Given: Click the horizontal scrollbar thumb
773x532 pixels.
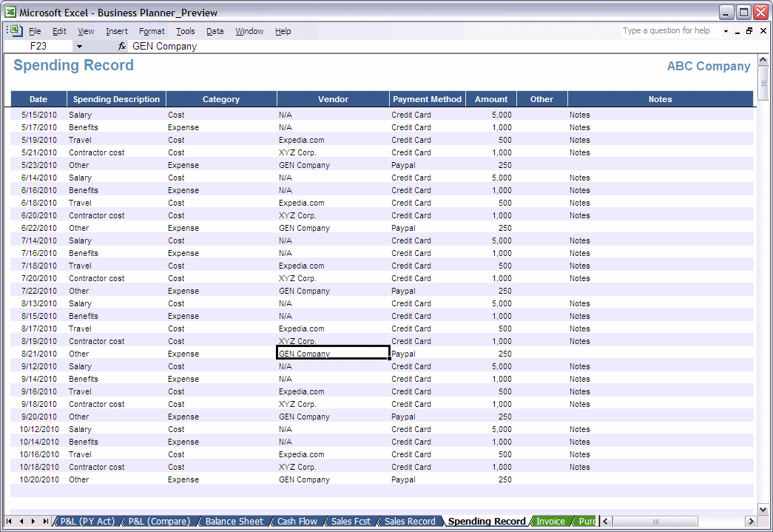Looking at the screenshot, I should [655, 521].
